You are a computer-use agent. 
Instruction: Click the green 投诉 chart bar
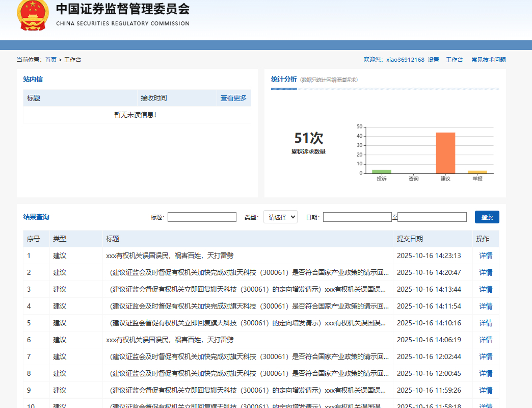(x=381, y=171)
